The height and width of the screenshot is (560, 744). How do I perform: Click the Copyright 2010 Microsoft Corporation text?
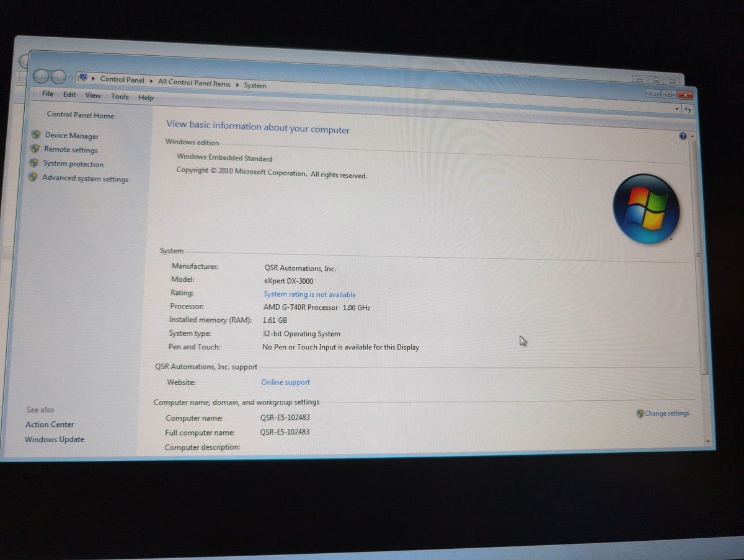[272, 173]
